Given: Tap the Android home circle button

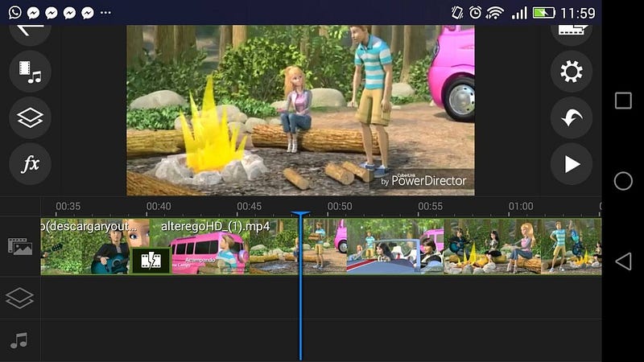Looking at the screenshot, I should tap(623, 181).
